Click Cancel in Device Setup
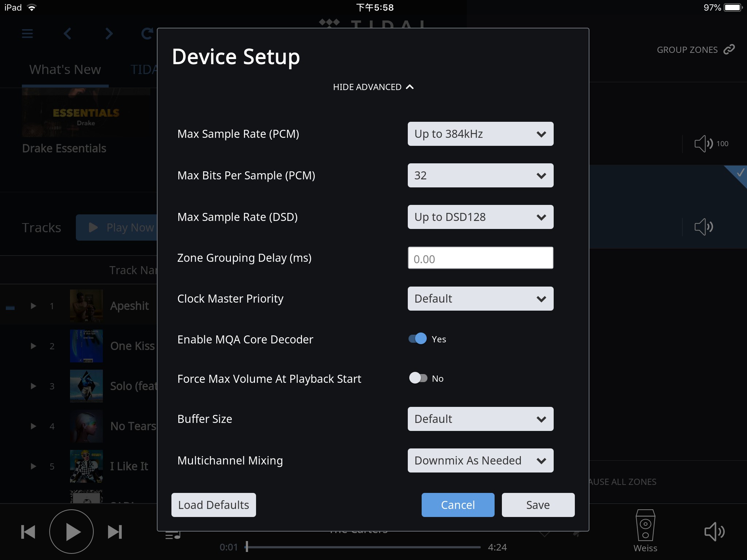This screenshot has height=560, width=747. (x=458, y=505)
